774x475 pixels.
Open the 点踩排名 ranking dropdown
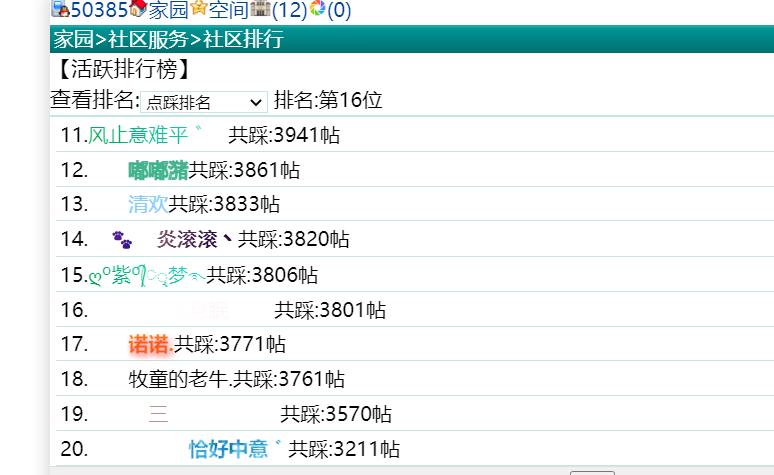[203, 102]
